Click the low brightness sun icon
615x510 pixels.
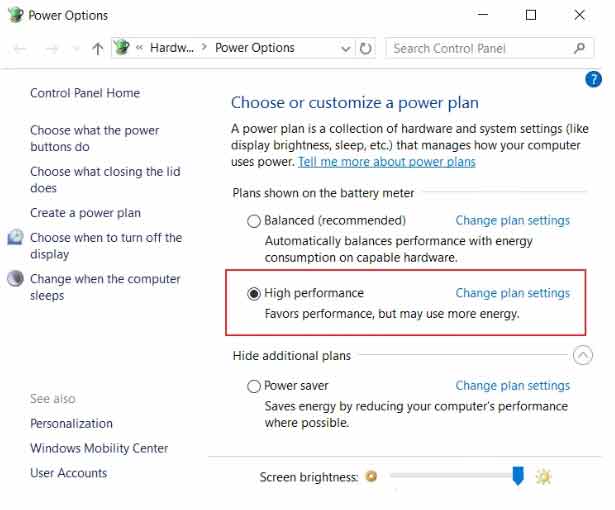[372, 477]
